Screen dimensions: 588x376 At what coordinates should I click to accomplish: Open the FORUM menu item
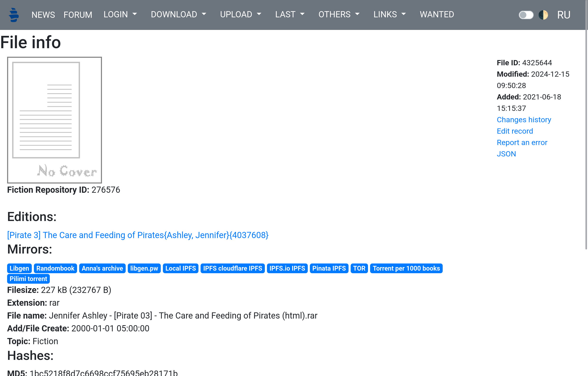[78, 15]
